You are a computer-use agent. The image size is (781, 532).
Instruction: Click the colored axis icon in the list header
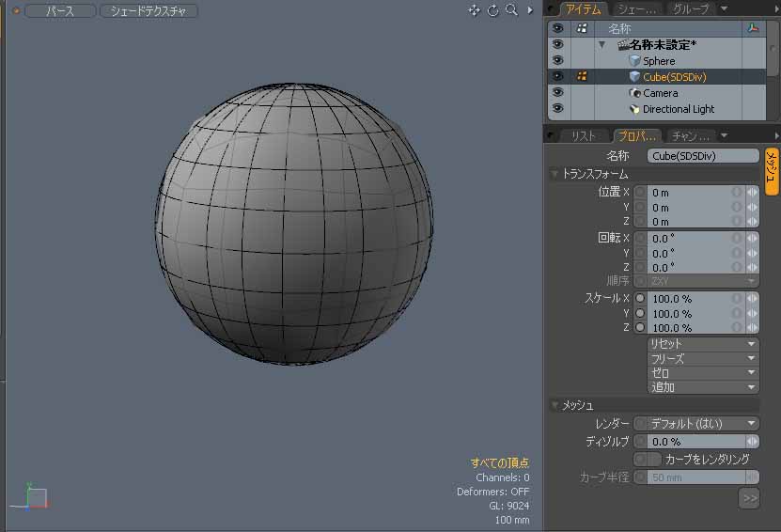coord(753,28)
